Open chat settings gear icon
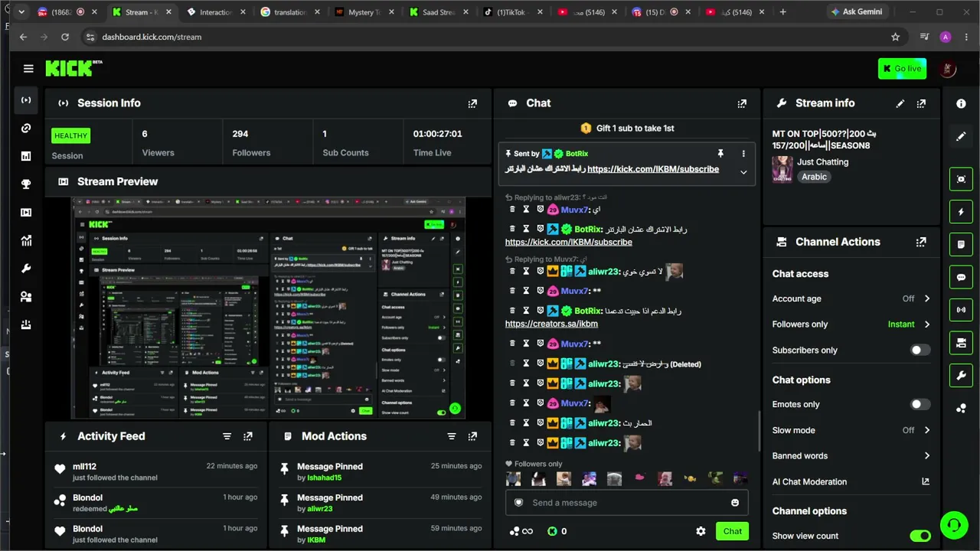Viewport: 980px width, 551px height. point(701,531)
